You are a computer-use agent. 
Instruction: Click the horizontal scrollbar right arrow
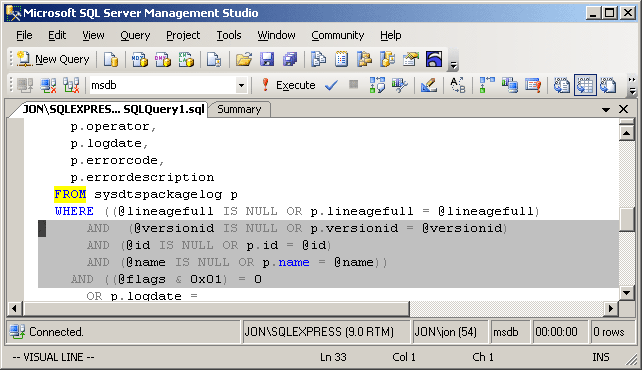pyautogui.click(x=611, y=309)
